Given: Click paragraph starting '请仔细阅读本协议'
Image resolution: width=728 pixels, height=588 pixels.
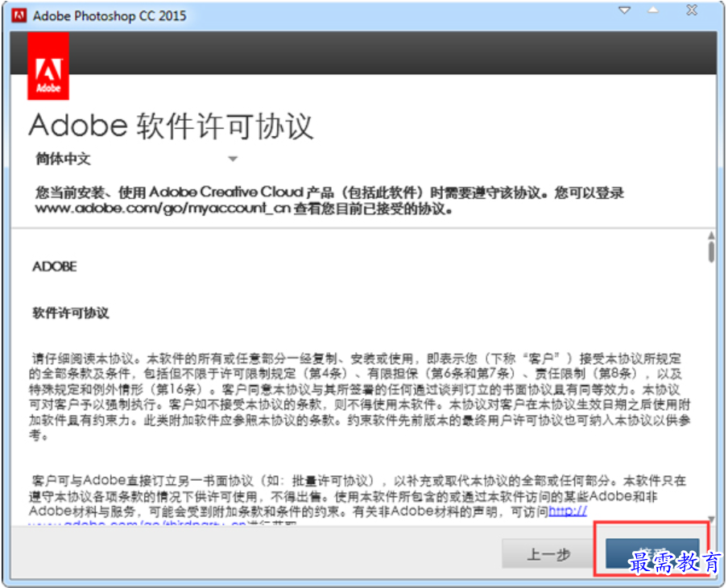Looking at the screenshot, I should click(x=360, y=396).
